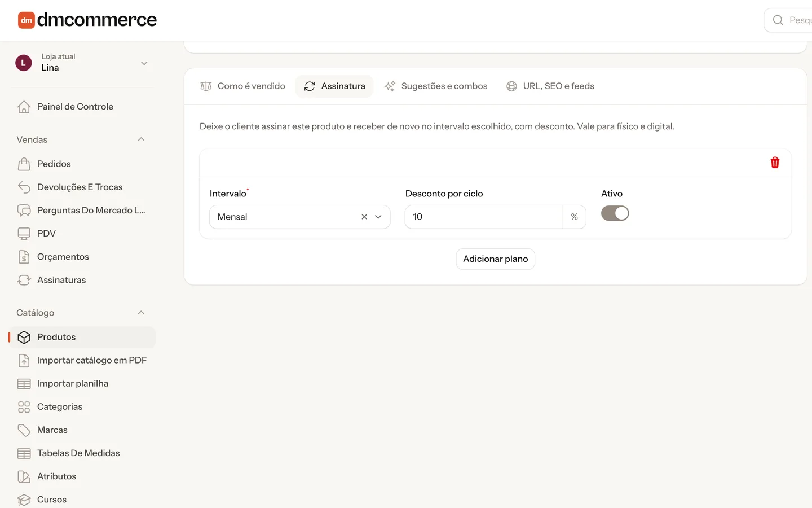Click the Produtos menu item
This screenshot has width=812, height=508.
click(82, 337)
